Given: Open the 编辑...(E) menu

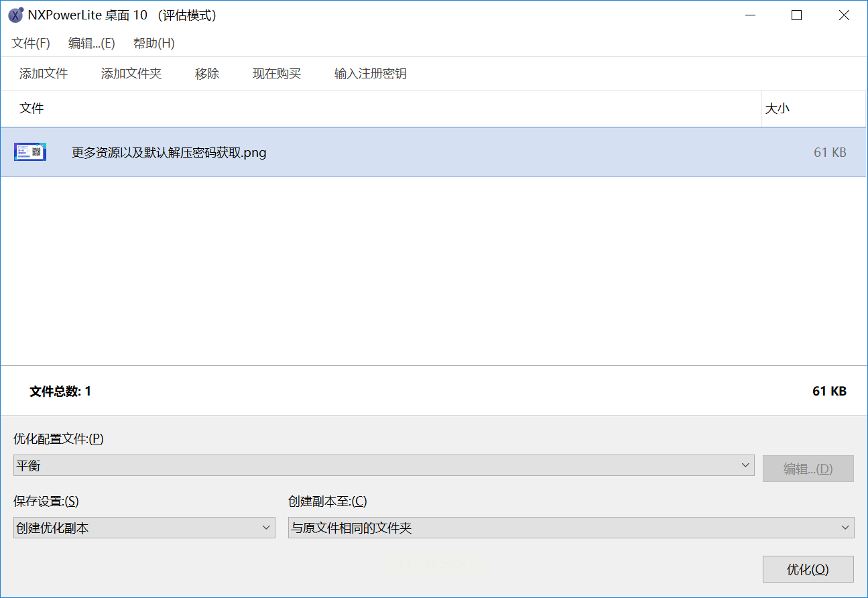Looking at the screenshot, I should click(92, 44).
